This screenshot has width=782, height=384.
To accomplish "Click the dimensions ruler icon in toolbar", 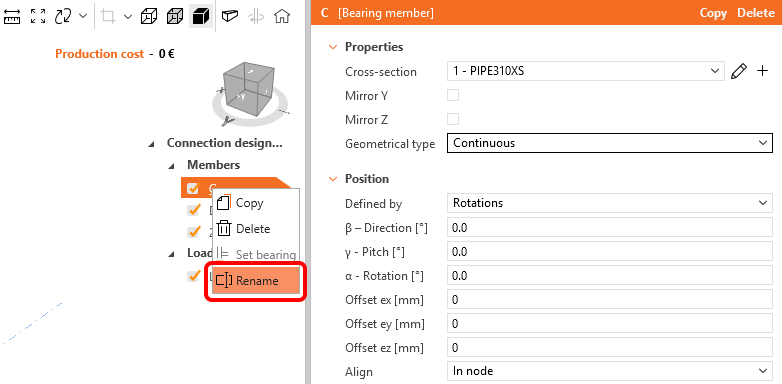I will point(12,16).
